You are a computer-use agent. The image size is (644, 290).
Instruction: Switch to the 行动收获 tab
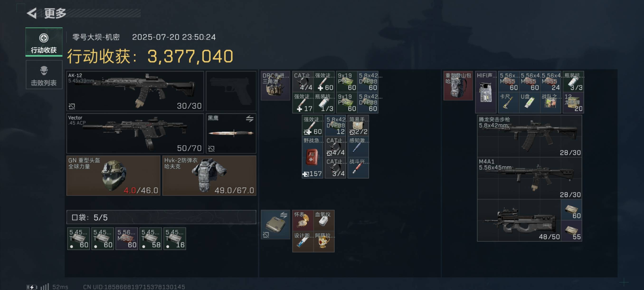(44, 42)
